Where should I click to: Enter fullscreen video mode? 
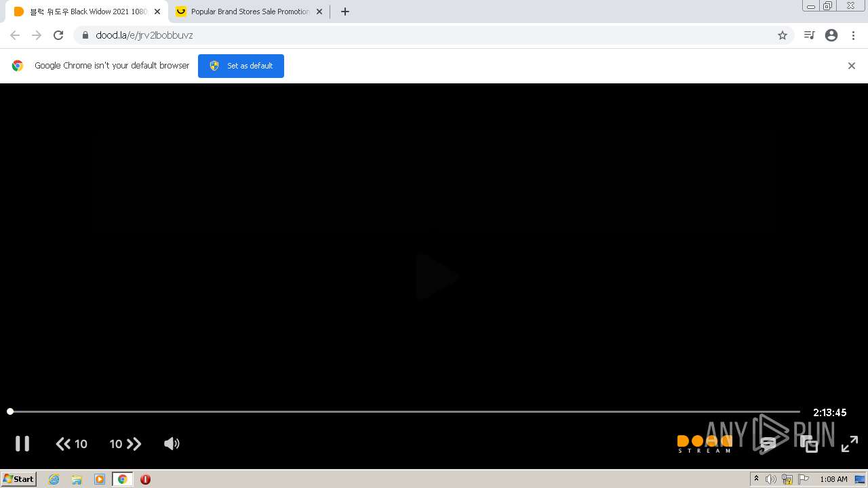coord(850,444)
